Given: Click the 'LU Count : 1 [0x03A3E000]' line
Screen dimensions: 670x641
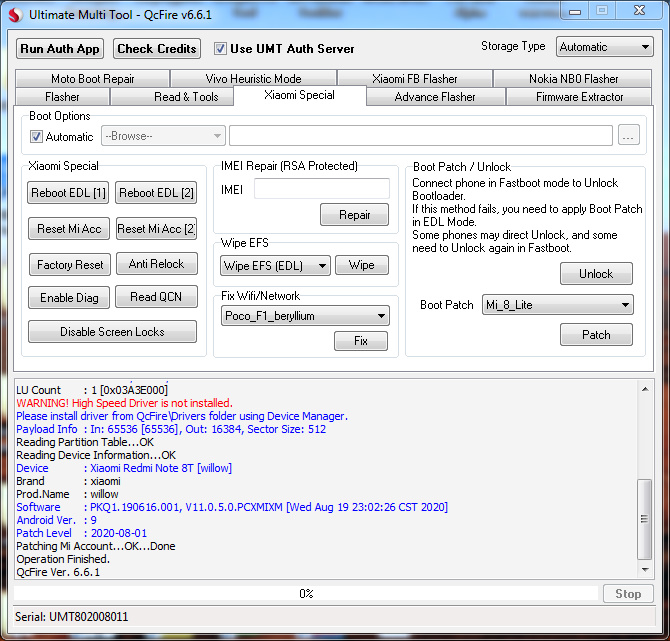Looking at the screenshot, I should click(x=92, y=390).
